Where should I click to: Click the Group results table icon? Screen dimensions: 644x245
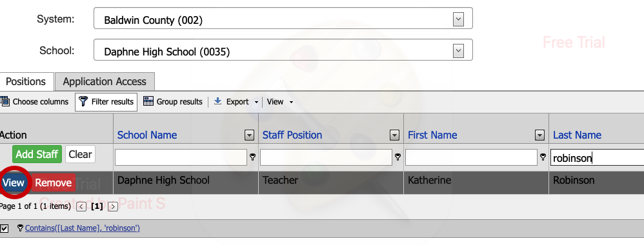[148, 101]
